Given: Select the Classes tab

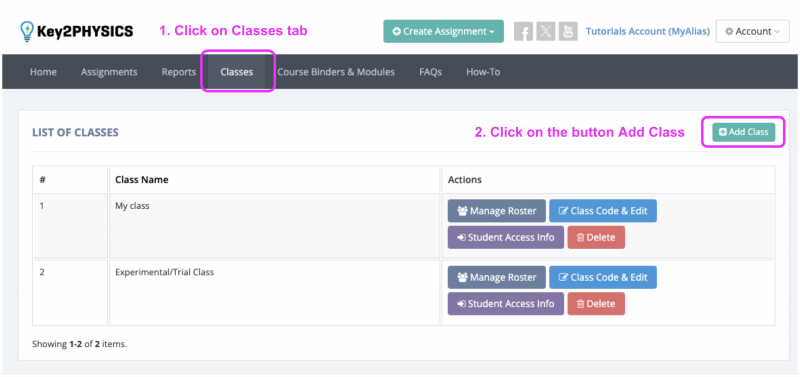Looking at the screenshot, I should [x=237, y=72].
